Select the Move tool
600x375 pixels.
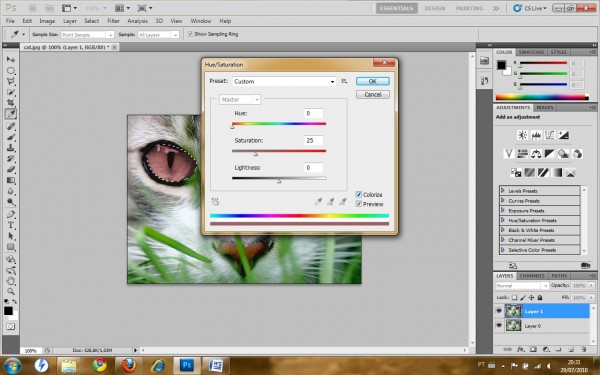[x=11, y=59]
